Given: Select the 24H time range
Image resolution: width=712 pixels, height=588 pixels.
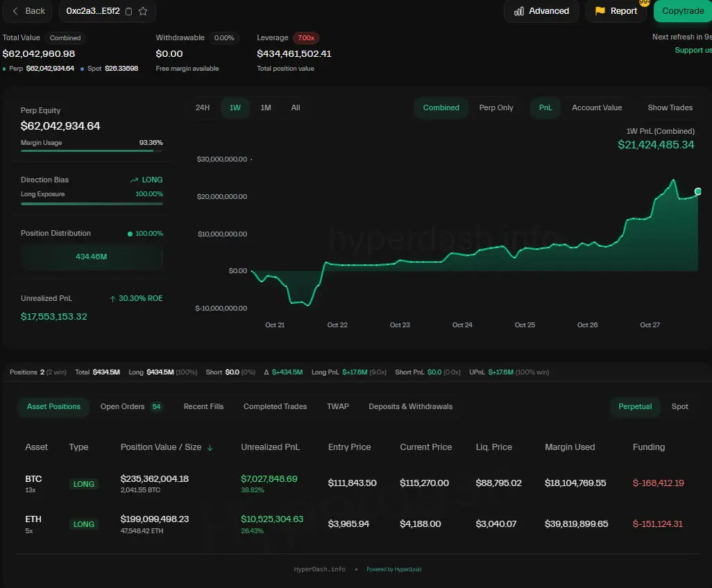Looking at the screenshot, I should coord(203,107).
